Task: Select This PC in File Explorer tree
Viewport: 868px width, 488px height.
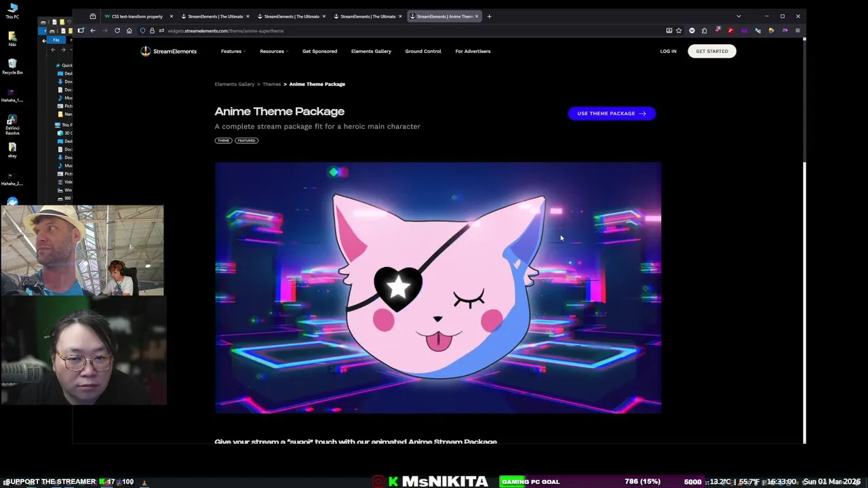Action: 66,125
